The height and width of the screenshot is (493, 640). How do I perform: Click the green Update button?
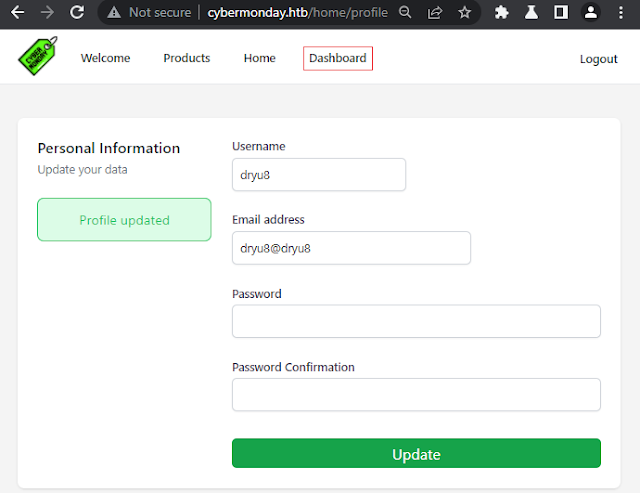point(416,453)
